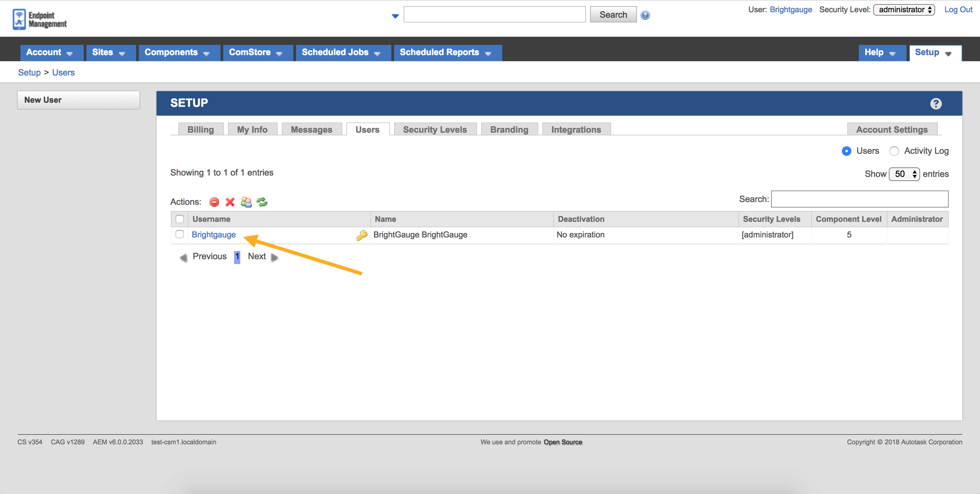Check the Brightgauge row checkbox
The image size is (980, 494).
(x=180, y=234)
